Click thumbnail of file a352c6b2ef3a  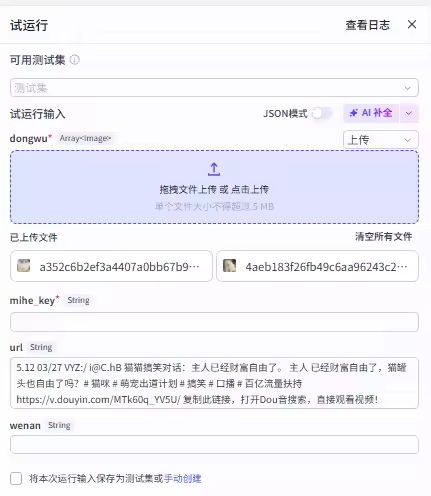click(x=23, y=266)
